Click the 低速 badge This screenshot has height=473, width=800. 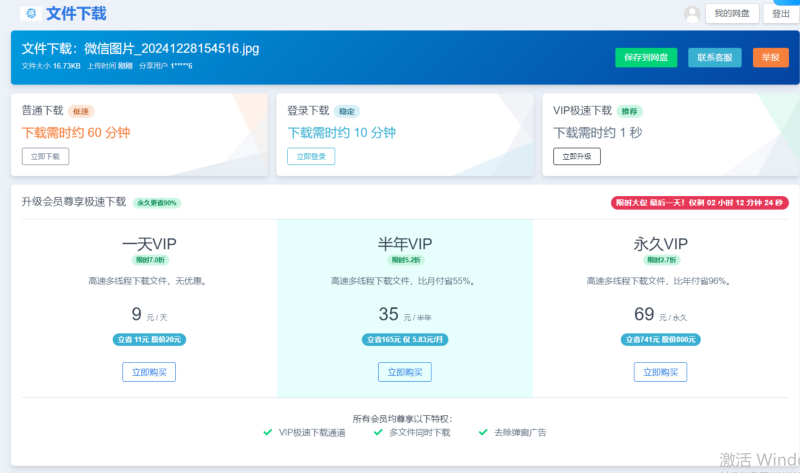click(x=81, y=111)
